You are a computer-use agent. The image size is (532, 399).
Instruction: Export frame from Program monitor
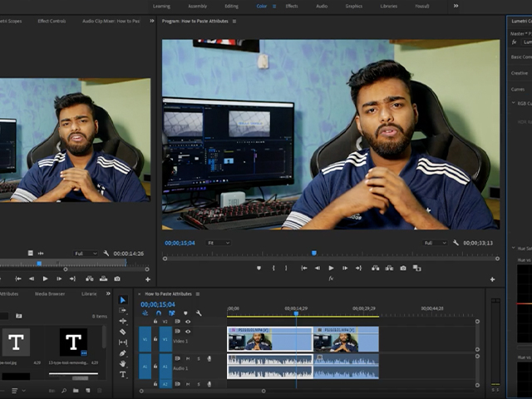pyautogui.click(x=403, y=268)
